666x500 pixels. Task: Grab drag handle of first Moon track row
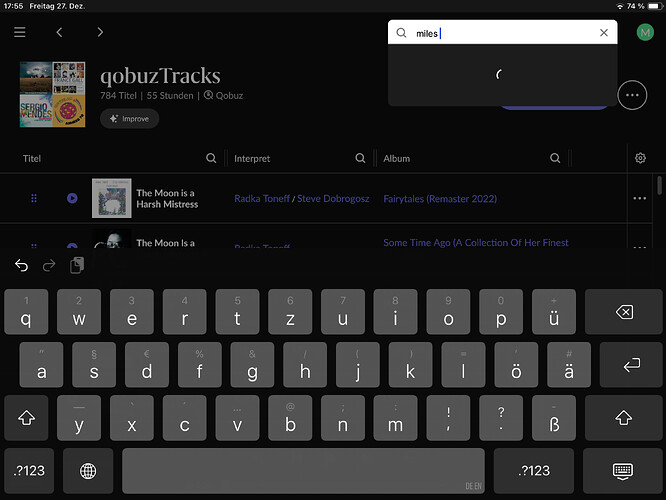click(34, 198)
